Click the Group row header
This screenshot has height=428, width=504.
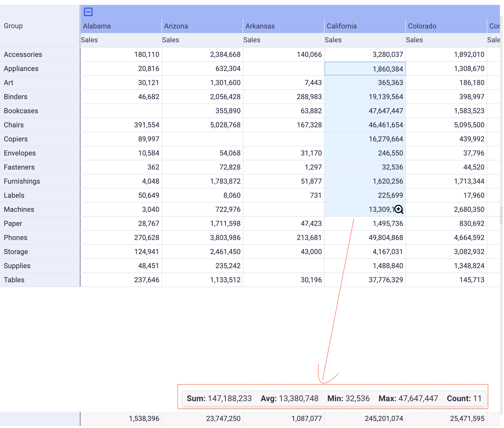coord(13,26)
